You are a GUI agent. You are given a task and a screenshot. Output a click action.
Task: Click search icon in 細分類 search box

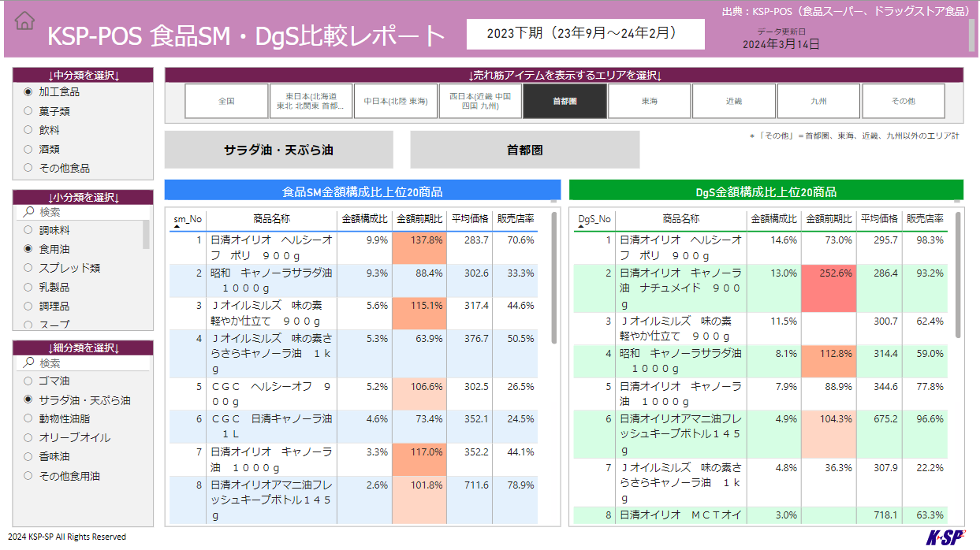tap(28, 363)
